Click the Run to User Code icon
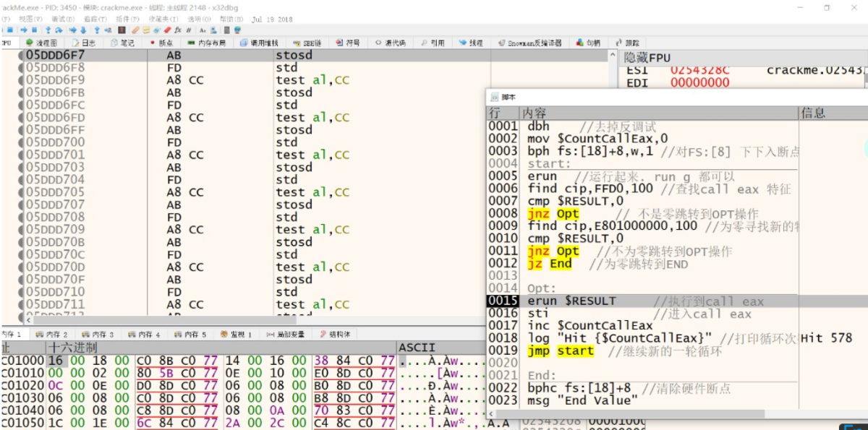868x430 pixels. pos(107,30)
